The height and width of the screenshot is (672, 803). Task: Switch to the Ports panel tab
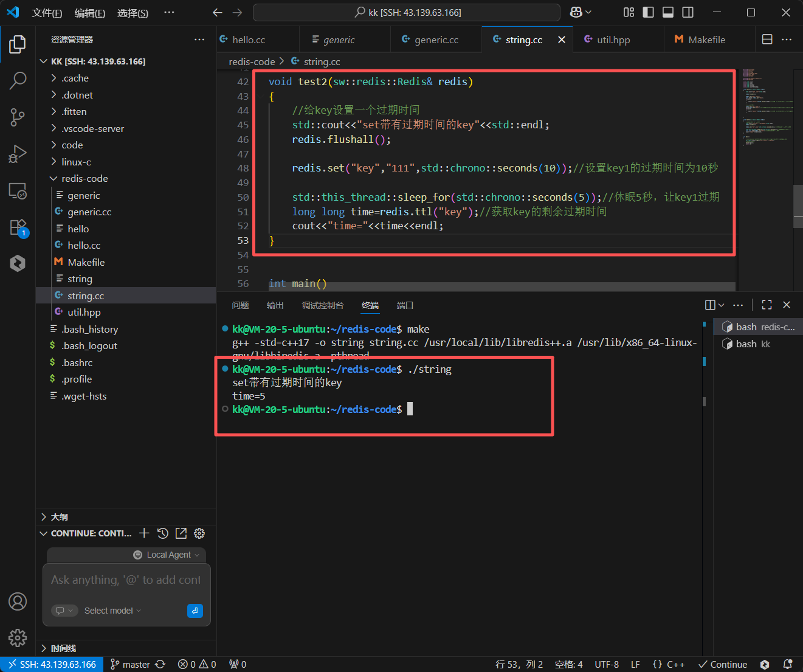[405, 305]
